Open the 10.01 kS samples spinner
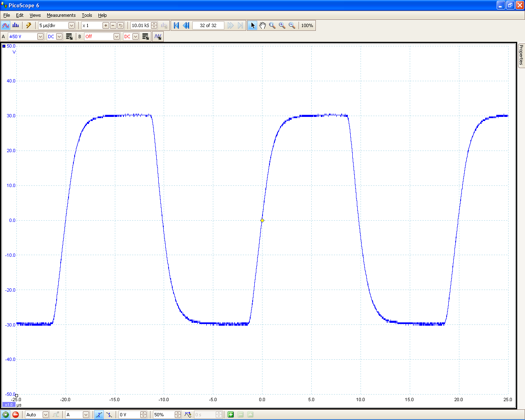The width and height of the screenshot is (525, 420). [154, 25]
